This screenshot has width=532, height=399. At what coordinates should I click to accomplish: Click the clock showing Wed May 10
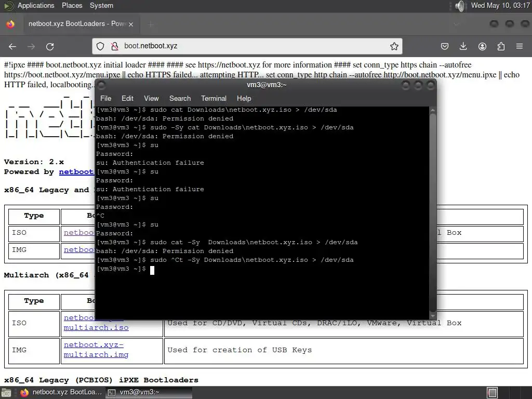click(500, 5)
